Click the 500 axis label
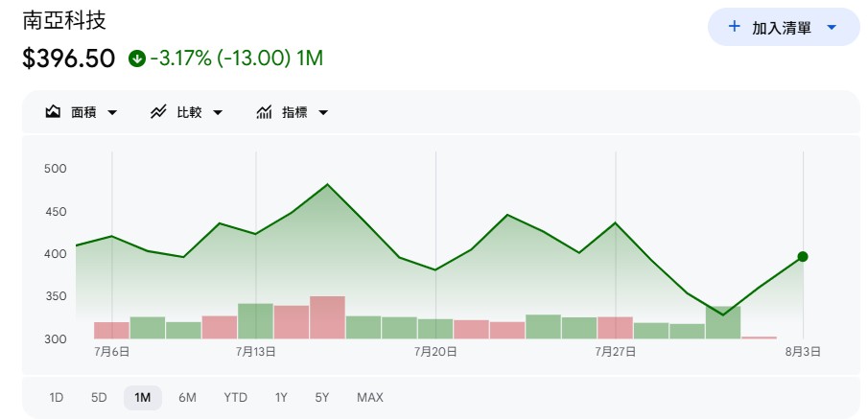868x419 pixels. pyautogui.click(x=55, y=169)
